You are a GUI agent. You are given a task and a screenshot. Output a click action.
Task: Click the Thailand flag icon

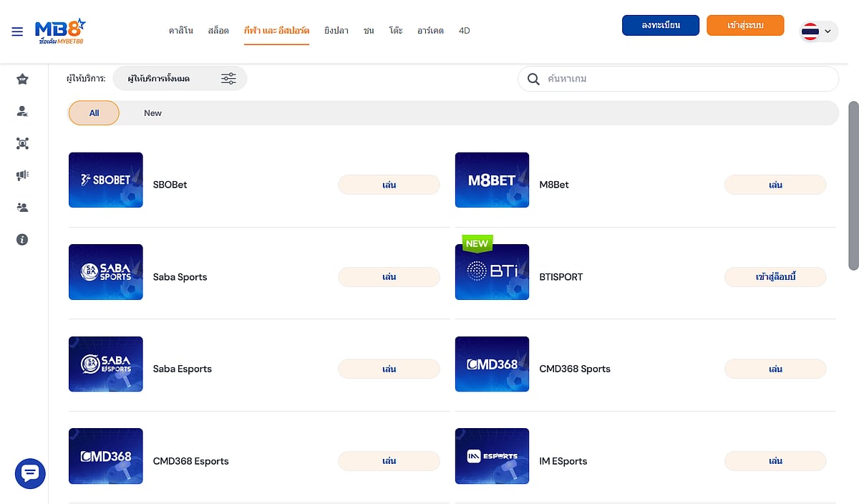[x=810, y=31]
